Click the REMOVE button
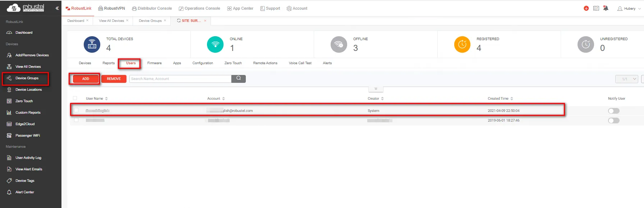 (114, 79)
